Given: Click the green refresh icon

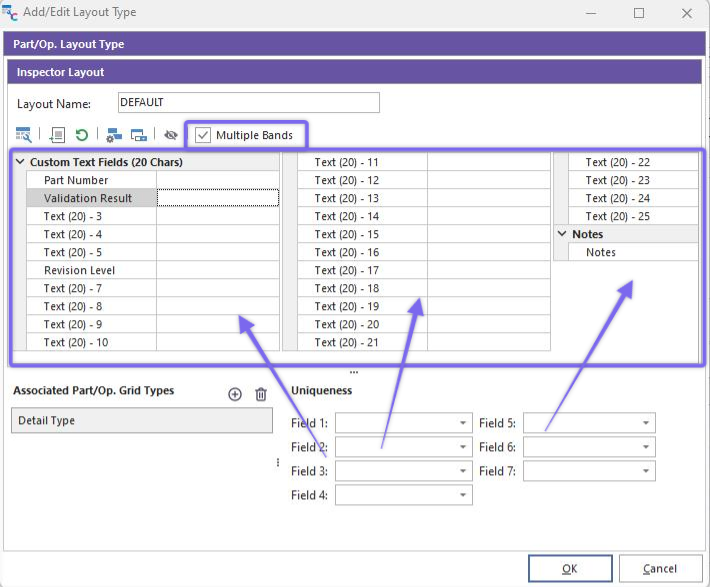Looking at the screenshot, I should (81, 135).
